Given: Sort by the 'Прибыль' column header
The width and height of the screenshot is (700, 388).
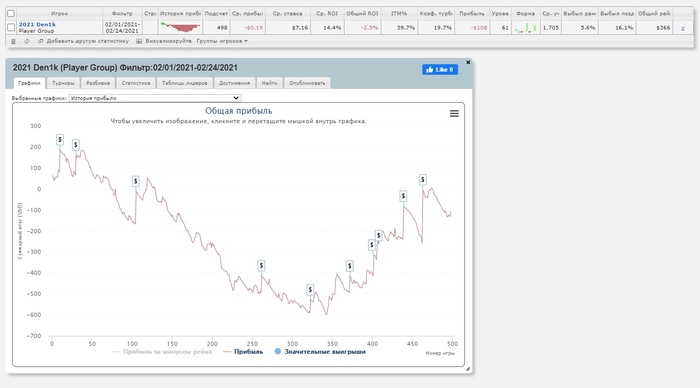Looking at the screenshot, I should pos(472,13).
